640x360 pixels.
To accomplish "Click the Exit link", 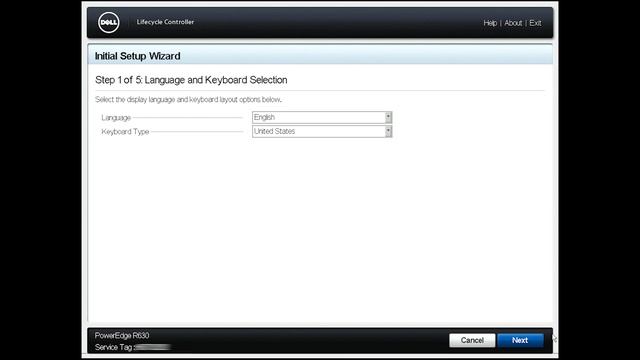I will tap(535, 23).
